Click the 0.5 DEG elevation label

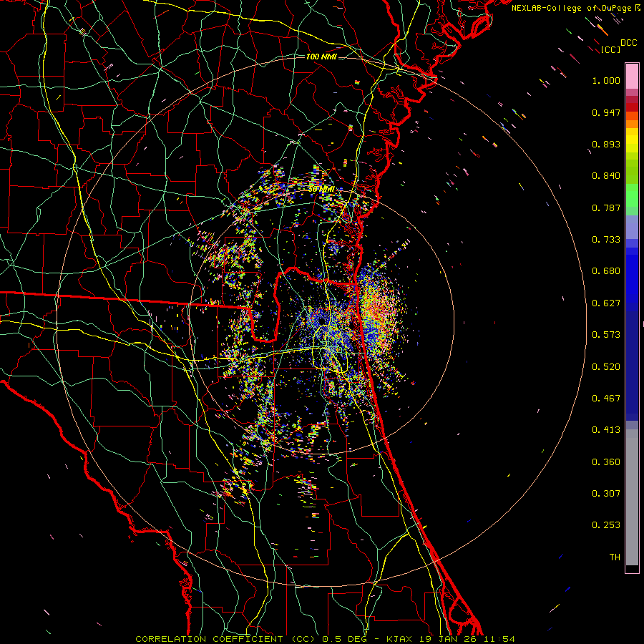[344, 639]
